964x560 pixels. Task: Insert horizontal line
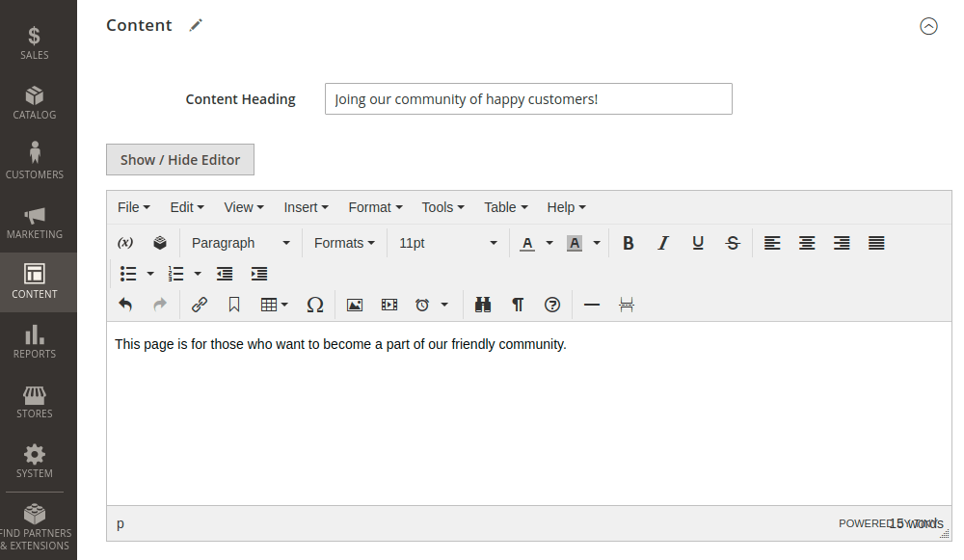pos(592,305)
